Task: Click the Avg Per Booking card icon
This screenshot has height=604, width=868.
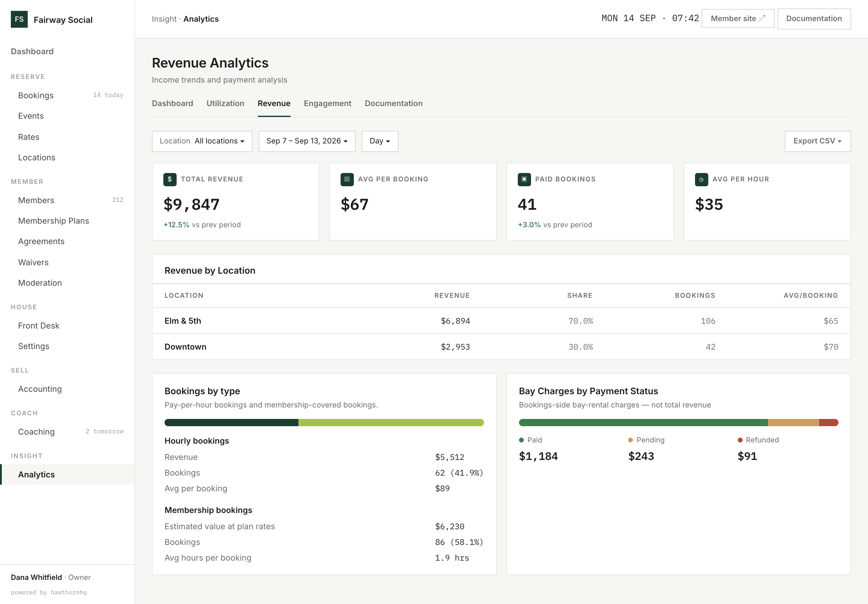Action: pos(347,179)
